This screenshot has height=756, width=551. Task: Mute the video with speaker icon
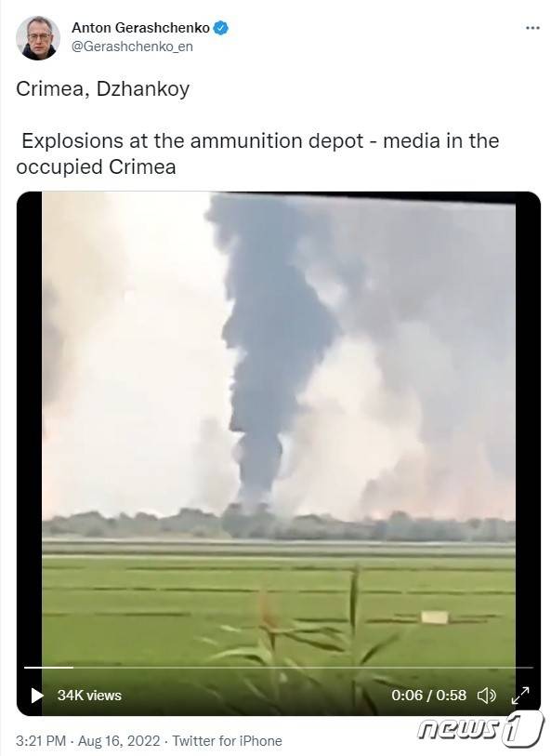click(487, 696)
